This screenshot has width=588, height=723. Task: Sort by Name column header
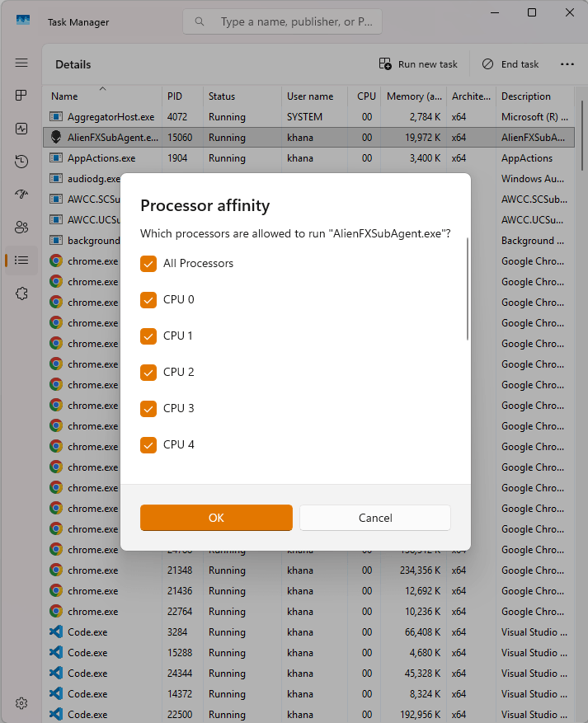pyautogui.click(x=102, y=96)
